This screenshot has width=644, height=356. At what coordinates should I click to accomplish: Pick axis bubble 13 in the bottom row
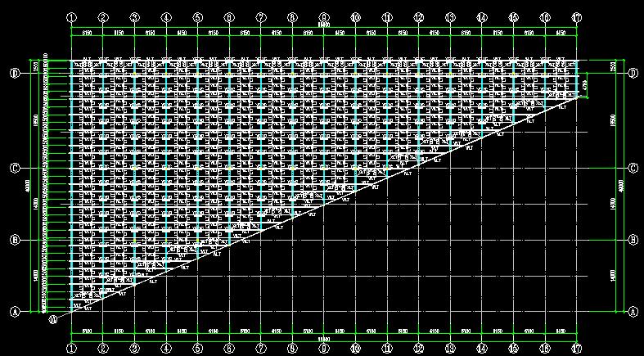pyautogui.click(x=451, y=349)
